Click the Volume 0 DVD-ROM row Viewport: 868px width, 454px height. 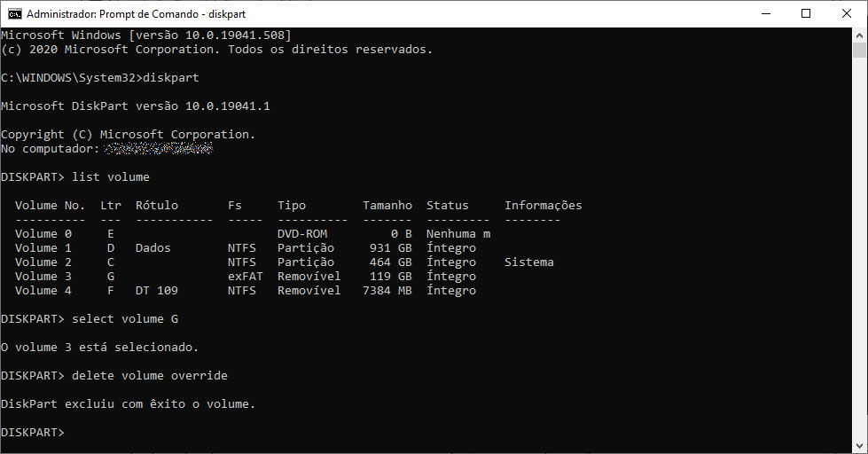tap(253, 233)
